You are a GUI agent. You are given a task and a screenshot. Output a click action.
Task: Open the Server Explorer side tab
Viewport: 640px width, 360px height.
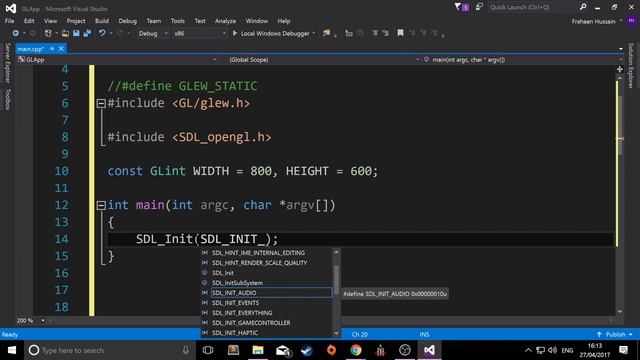7,63
